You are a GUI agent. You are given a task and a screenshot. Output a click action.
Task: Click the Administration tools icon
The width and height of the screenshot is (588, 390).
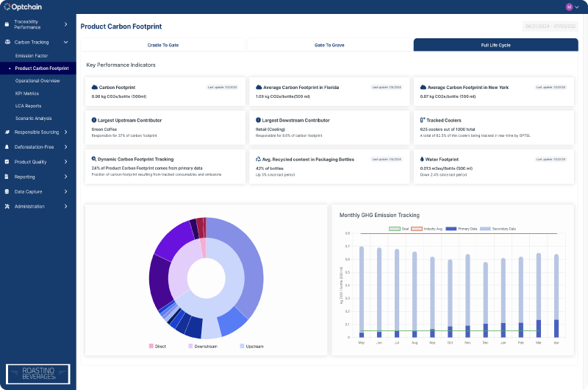pyautogui.click(x=7, y=206)
